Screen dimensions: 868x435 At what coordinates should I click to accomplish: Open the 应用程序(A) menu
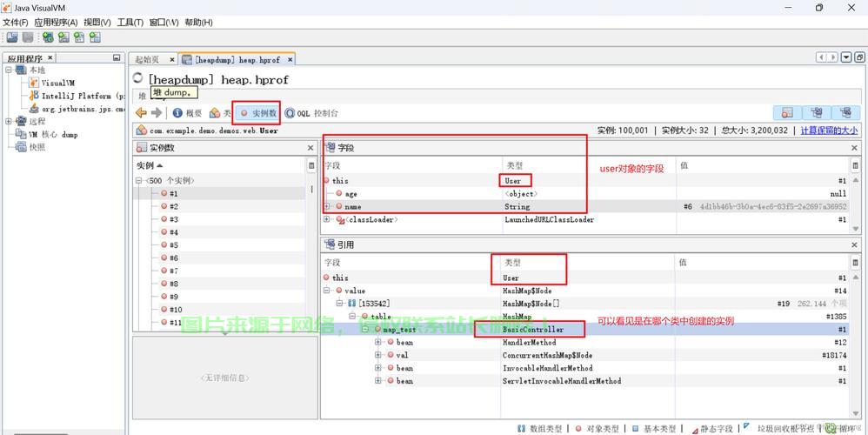[x=56, y=22]
